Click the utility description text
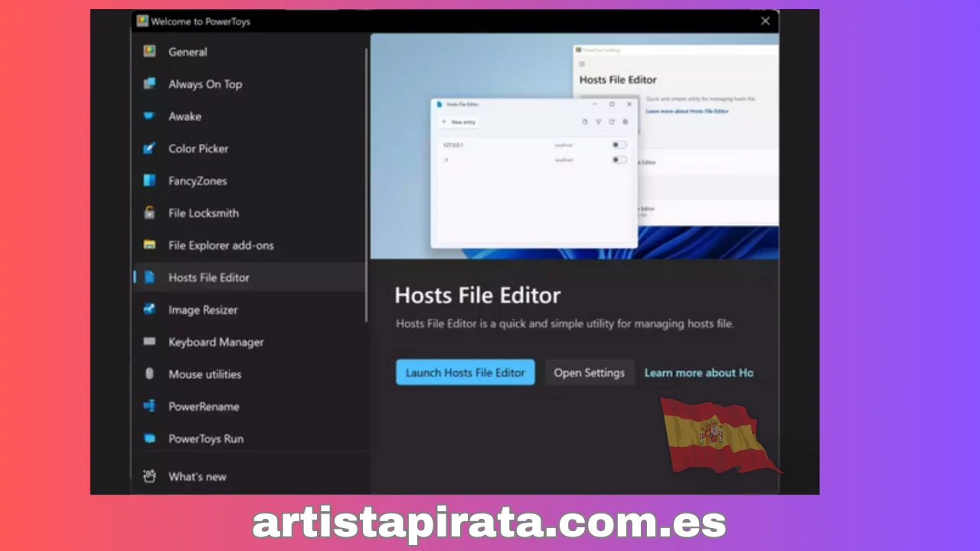This screenshot has height=551, width=980. click(x=565, y=324)
